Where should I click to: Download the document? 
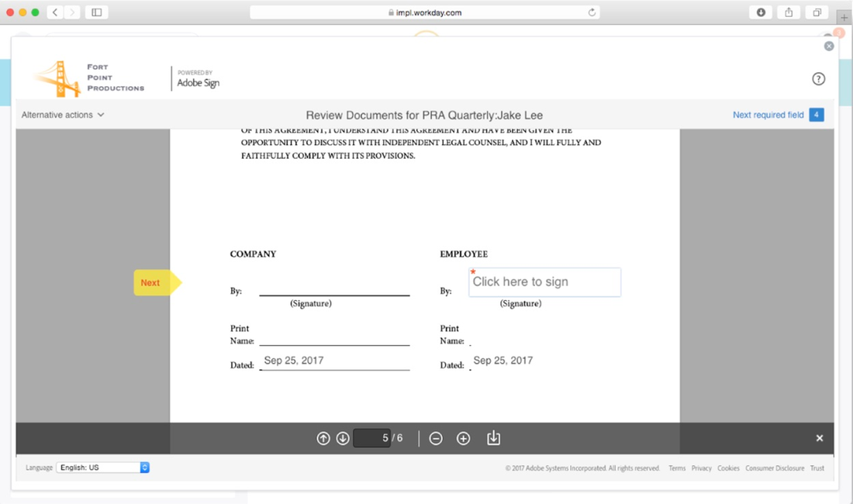(493, 438)
